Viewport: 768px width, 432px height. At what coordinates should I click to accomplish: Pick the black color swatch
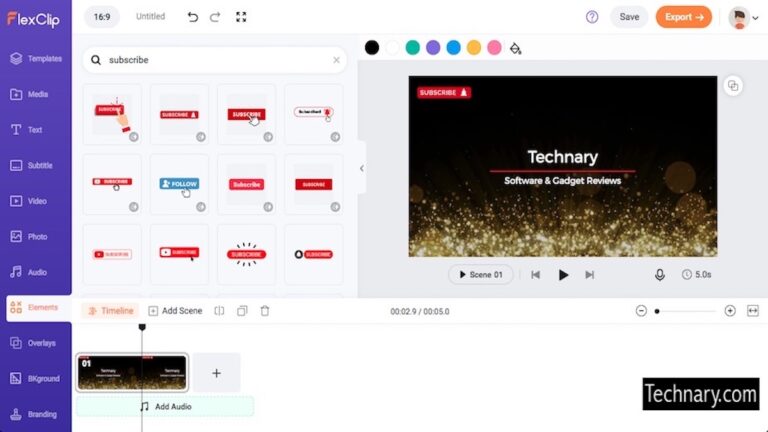point(372,48)
